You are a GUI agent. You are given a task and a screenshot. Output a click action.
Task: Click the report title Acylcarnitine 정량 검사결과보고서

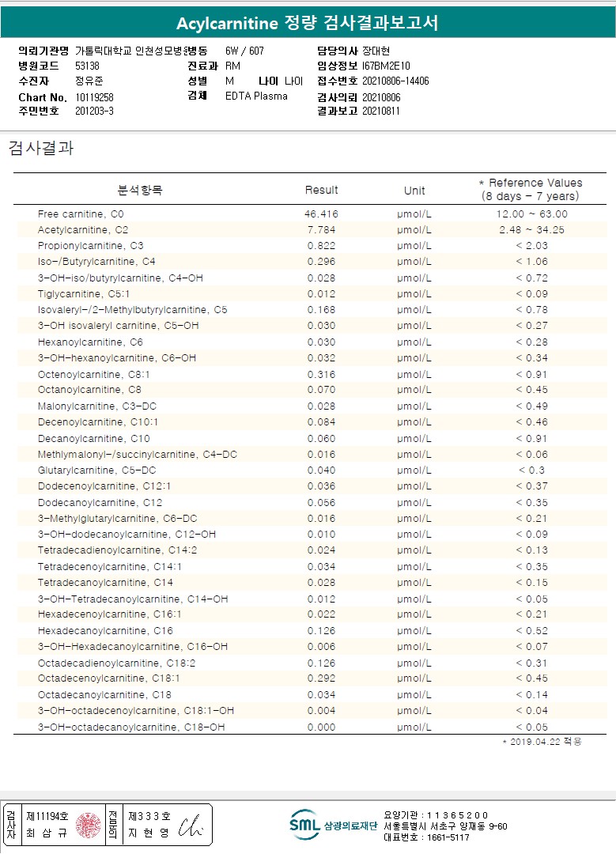[307, 23]
